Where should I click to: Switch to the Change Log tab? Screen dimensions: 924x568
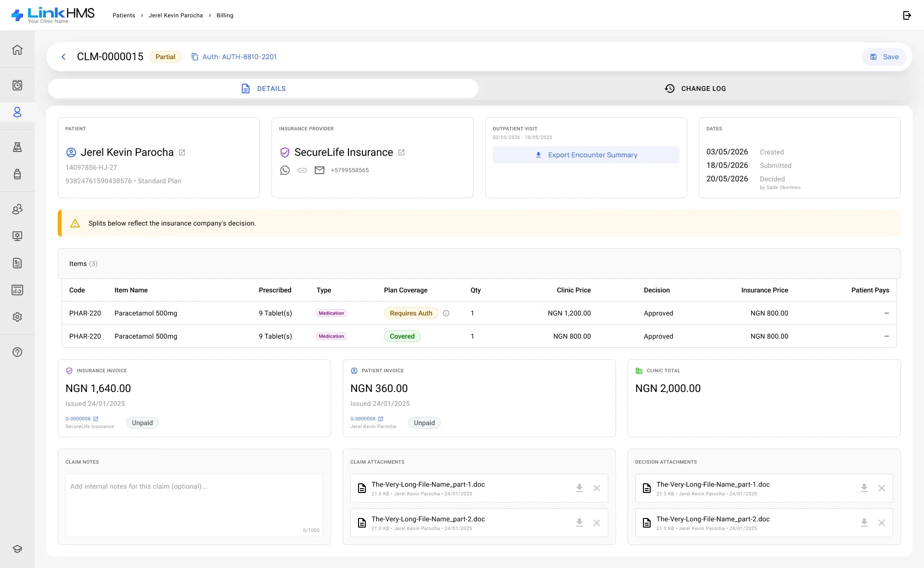pos(695,88)
